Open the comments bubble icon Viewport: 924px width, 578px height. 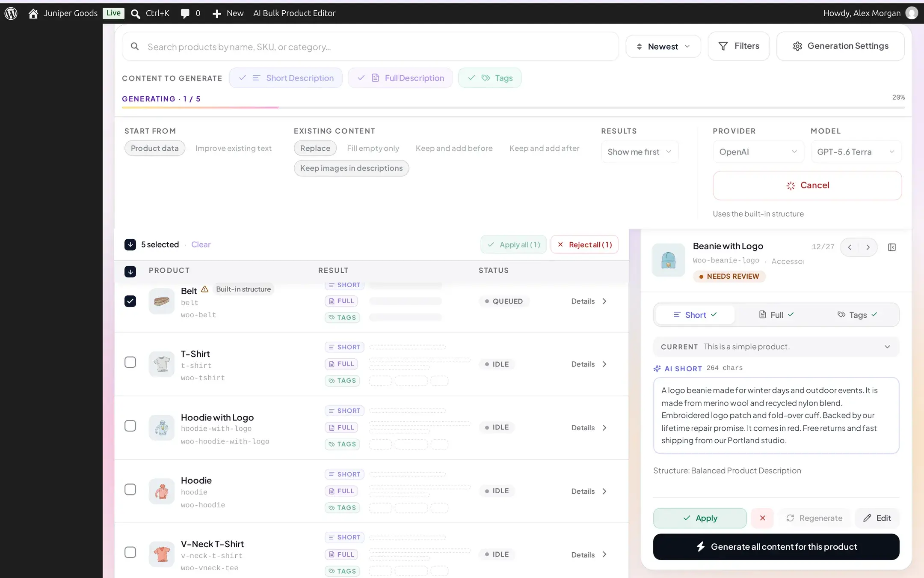pos(185,14)
